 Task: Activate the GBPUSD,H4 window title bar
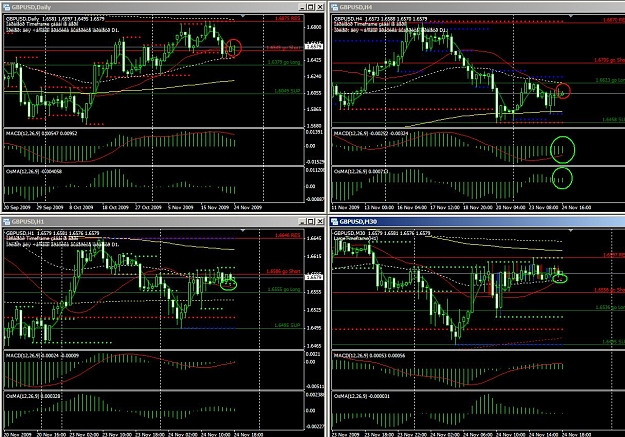click(x=478, y=7)
